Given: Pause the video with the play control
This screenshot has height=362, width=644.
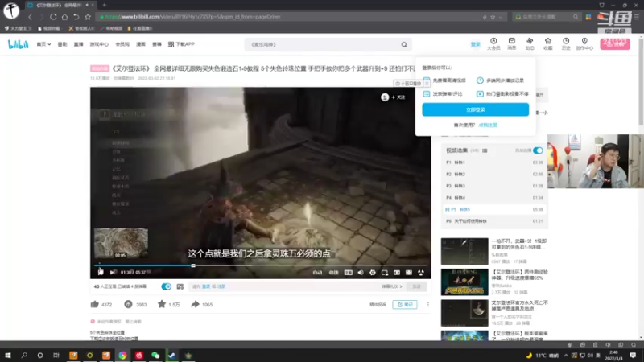Looking at the screenshot, I should (101, 272).
